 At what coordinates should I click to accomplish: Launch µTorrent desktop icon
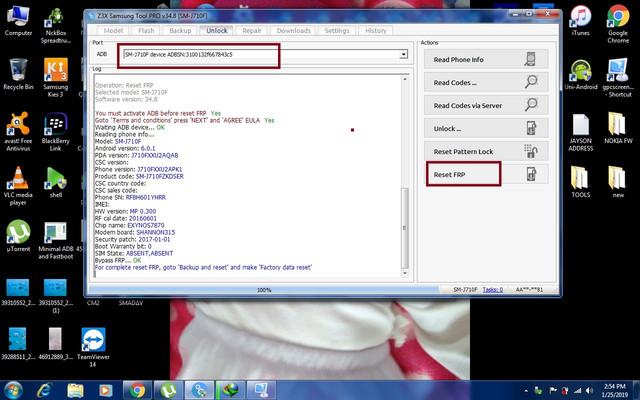pyautogui.click(x=18, y=236)
